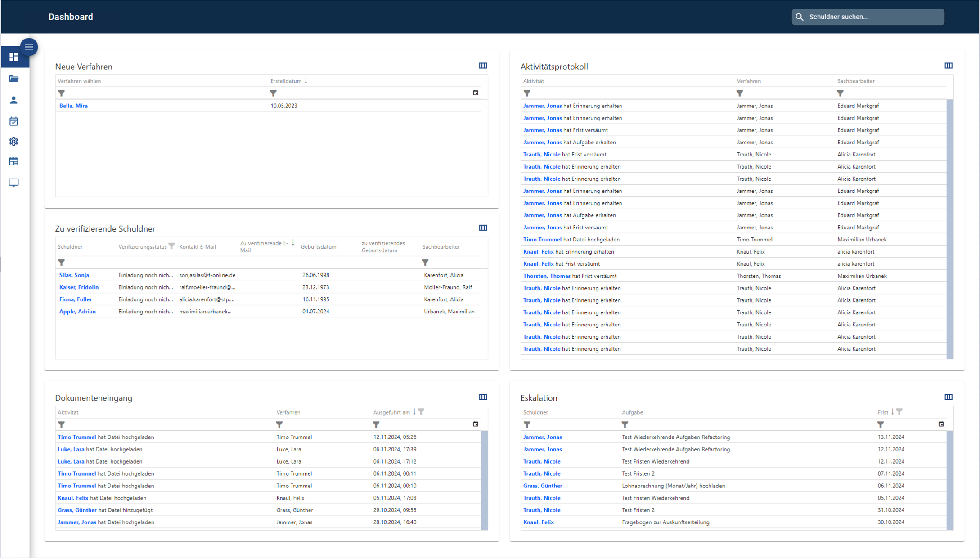Open debtor Silas, Sonja
980x558 pixels.
74,275
